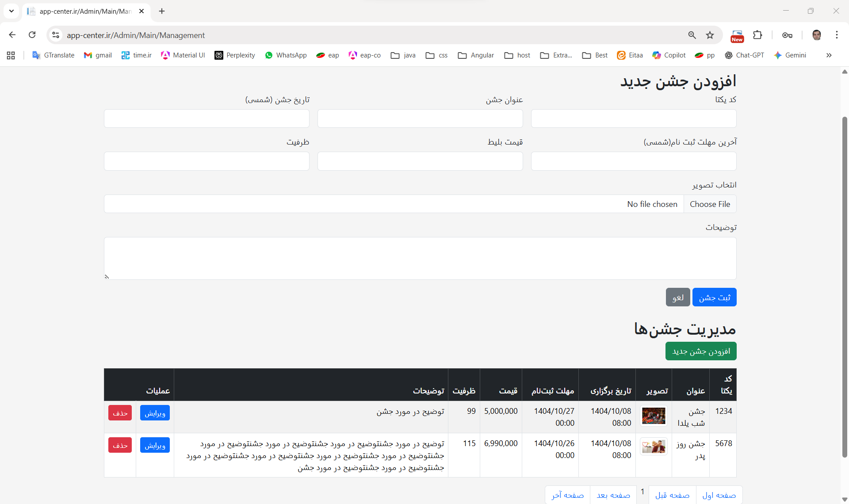Open the site information icon in the address bar
The height and width of the screenshot is (504, 849).
click(x=56, y=35)
